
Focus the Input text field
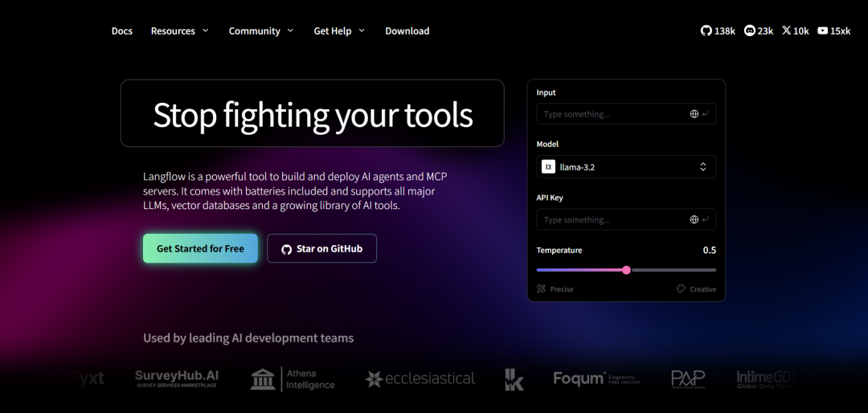[626, 114]
